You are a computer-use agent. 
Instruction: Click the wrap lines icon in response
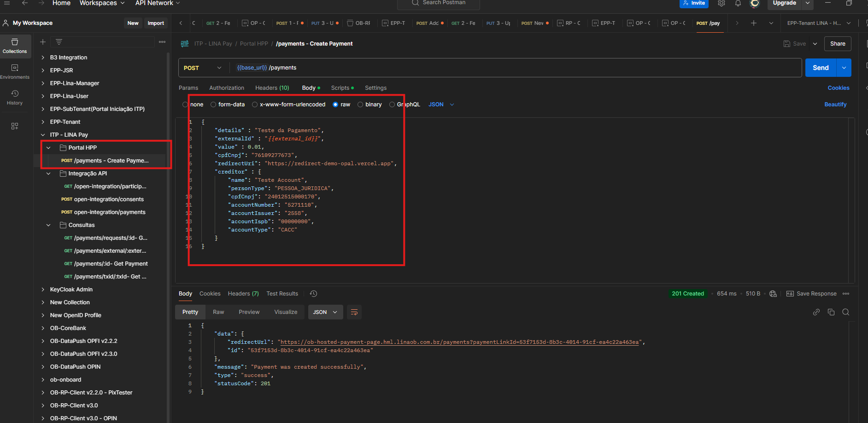[x=354, y=312]
